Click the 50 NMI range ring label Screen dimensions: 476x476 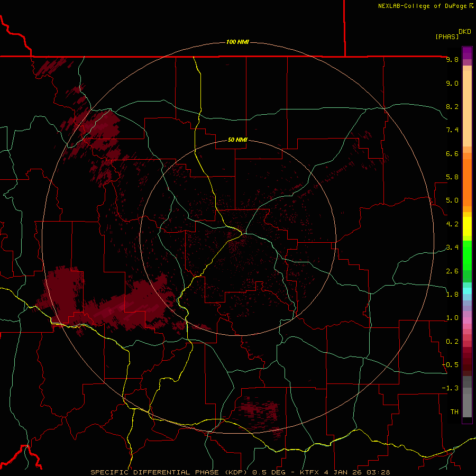tap(237, 140)
